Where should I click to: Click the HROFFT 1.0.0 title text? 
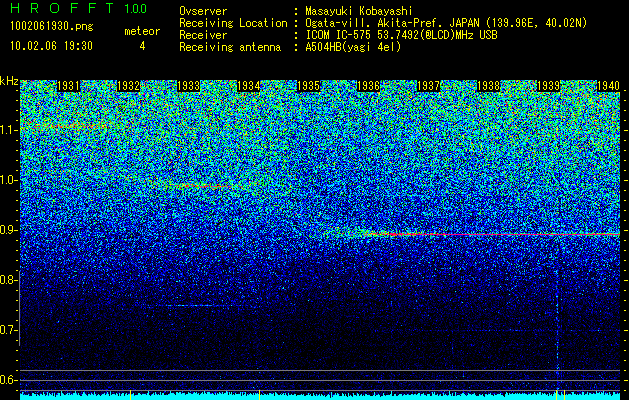click(78, 8)
